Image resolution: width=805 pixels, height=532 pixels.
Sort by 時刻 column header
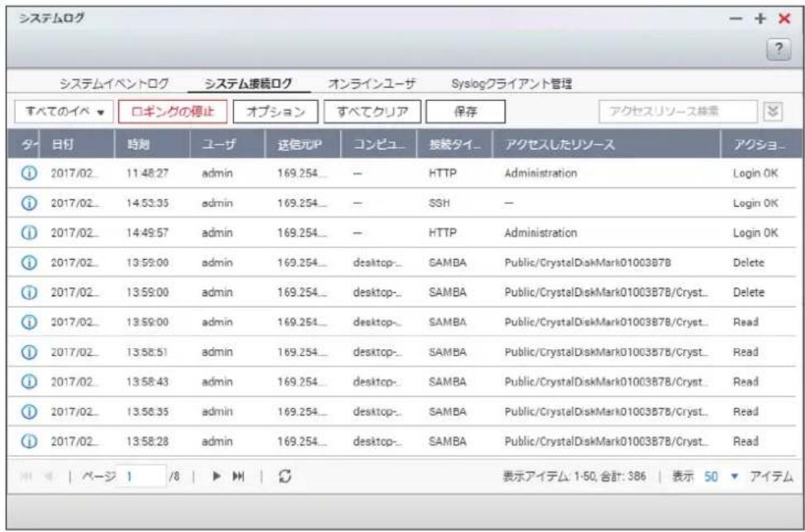[152, 144]
